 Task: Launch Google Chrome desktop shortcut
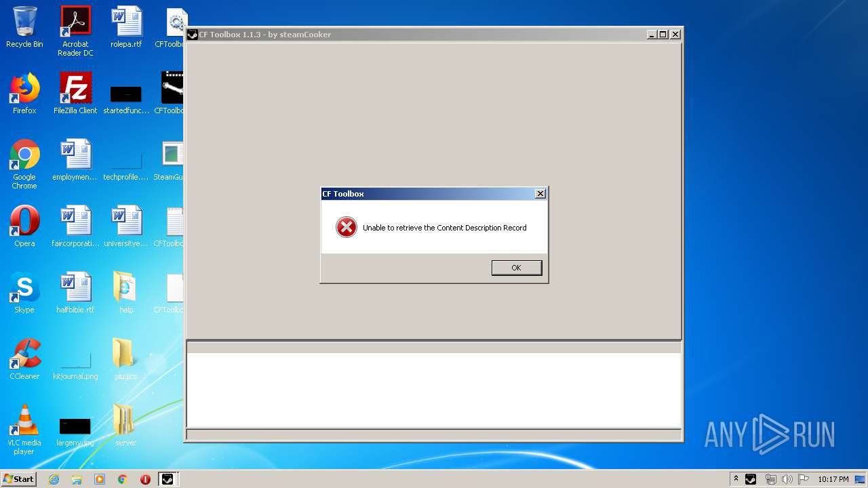24,165
